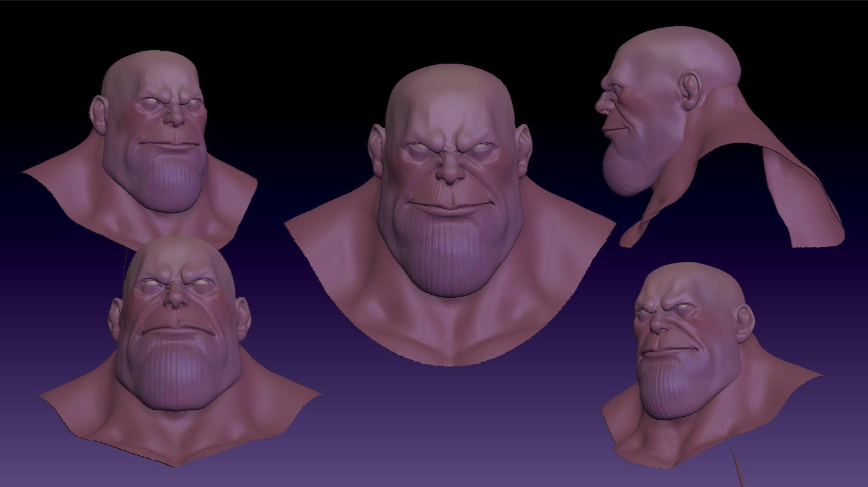Click the side-profile bust facing left
Image resolution: width=868 pixels, height=487 pixels.
click(719, 136)
